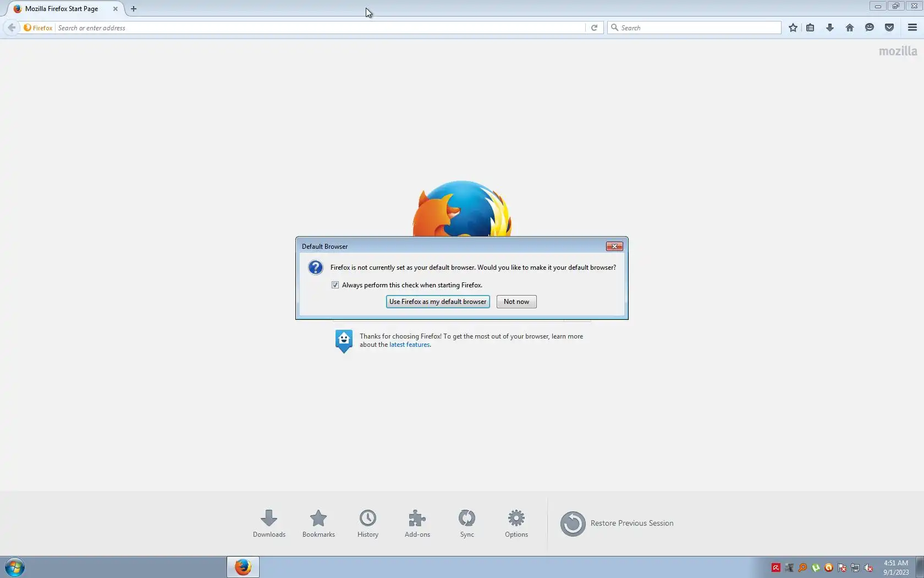Open Add-ons from the start page launcher
The image size is (924, 578).
coord(417,524)
